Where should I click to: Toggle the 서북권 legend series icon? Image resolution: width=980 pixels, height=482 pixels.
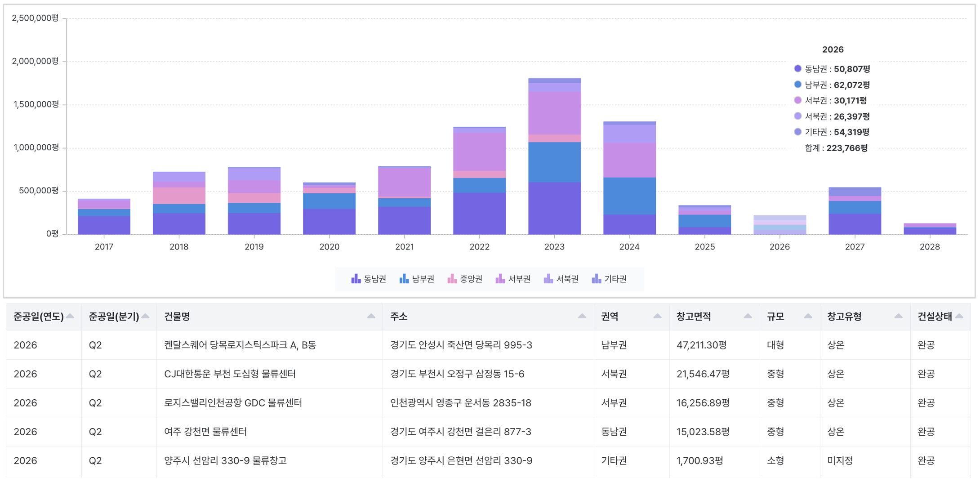tap(548, 279)
